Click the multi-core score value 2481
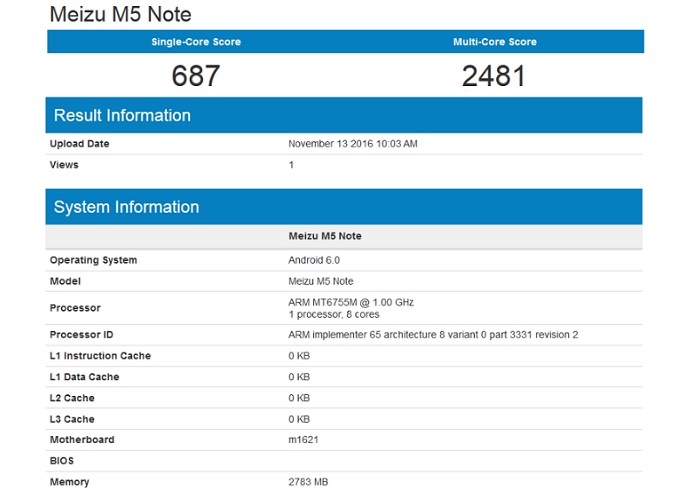This screenshot has width=700, height=500. coord(494,75)
